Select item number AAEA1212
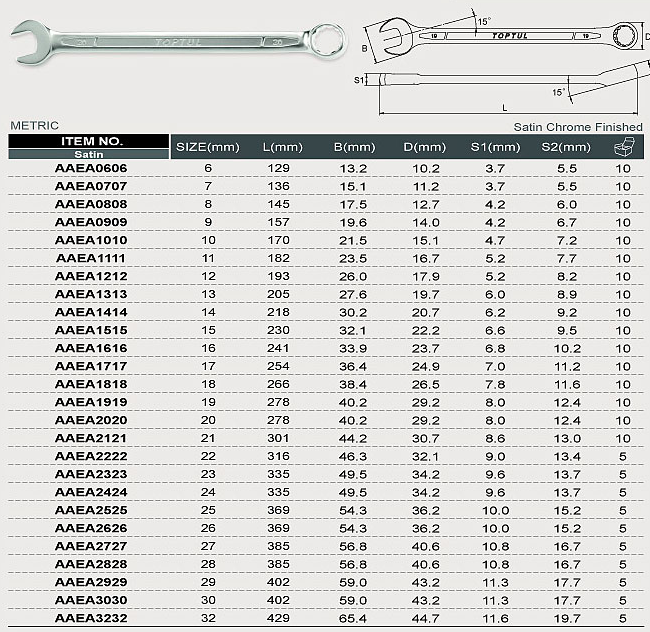Screen dimensions: 650x632 (91, 276)
